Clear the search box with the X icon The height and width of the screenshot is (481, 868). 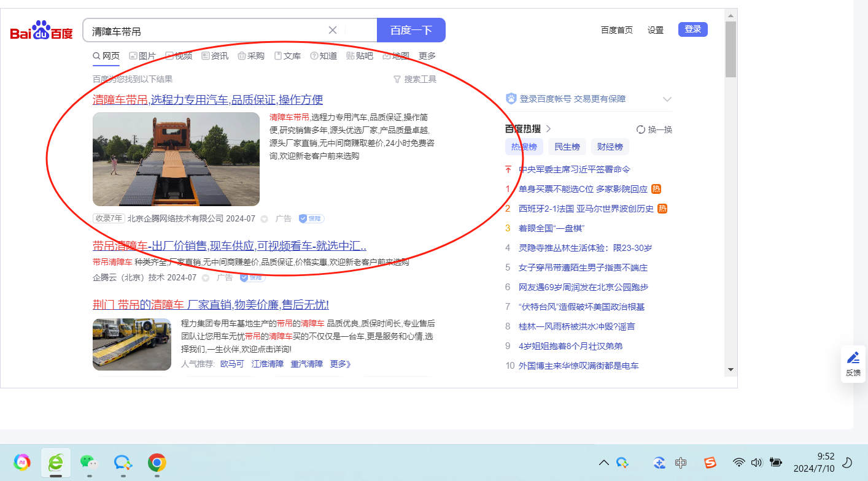tap(333, 30)
